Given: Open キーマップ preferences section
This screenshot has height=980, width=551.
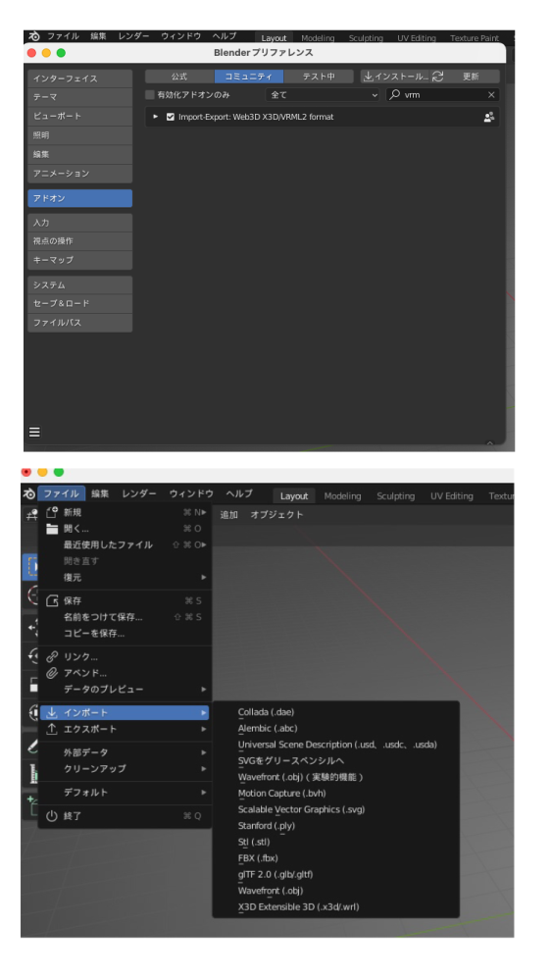Looking at the screenshot, I should click(x=80, y=260).
